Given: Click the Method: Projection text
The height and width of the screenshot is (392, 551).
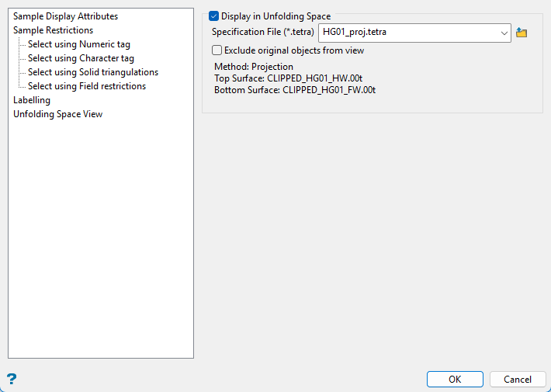Looking at the screenshot, I should (254, 67).
